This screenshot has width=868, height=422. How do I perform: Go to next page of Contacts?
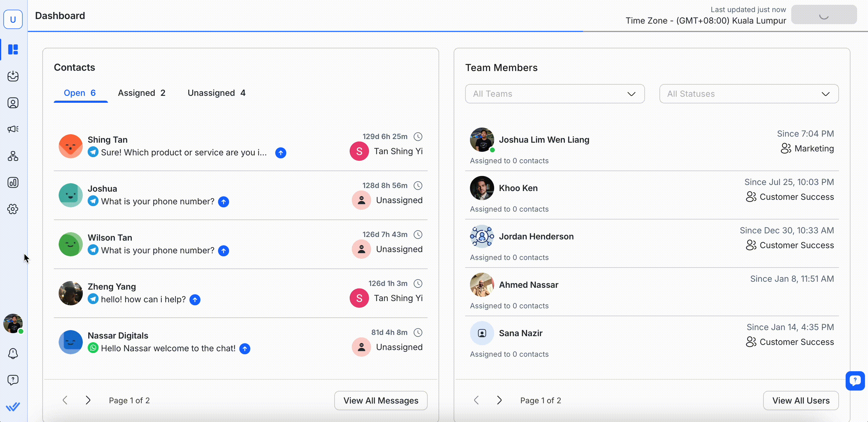tap(88, 400)
